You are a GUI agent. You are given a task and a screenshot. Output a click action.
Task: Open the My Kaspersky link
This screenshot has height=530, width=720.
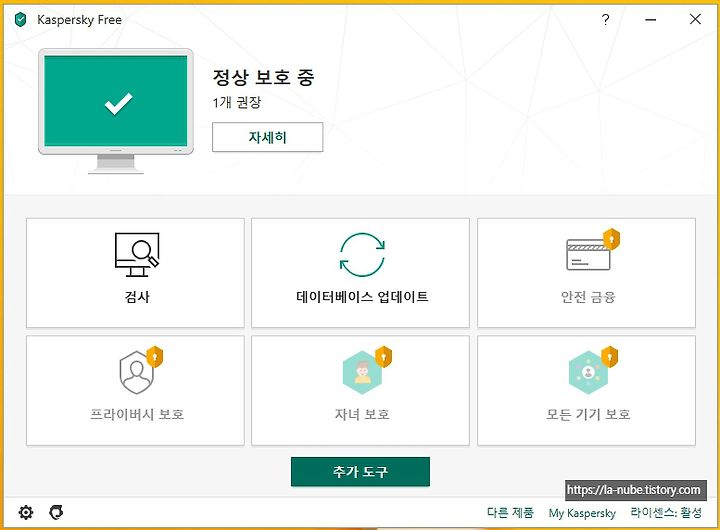tap(582, 513)
